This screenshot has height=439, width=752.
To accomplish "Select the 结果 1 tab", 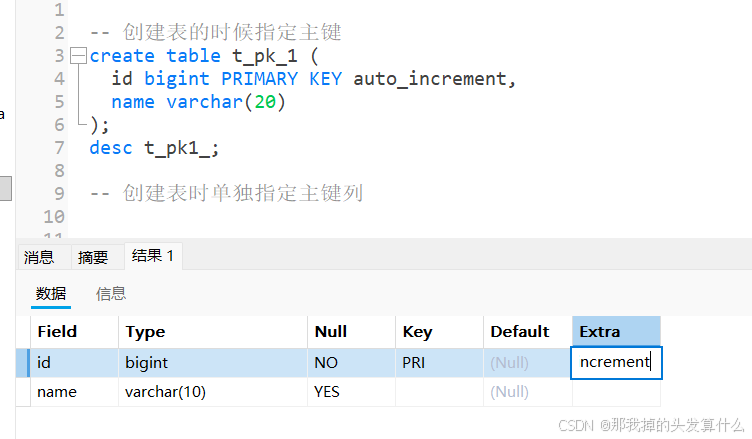I will [153, 256].
